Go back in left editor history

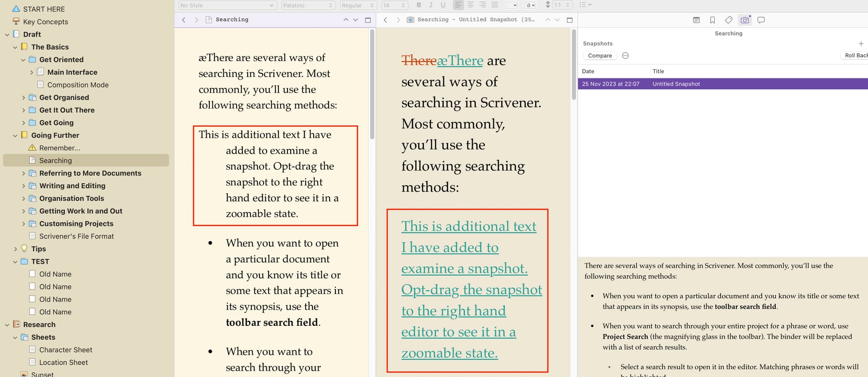click(184, 20)
